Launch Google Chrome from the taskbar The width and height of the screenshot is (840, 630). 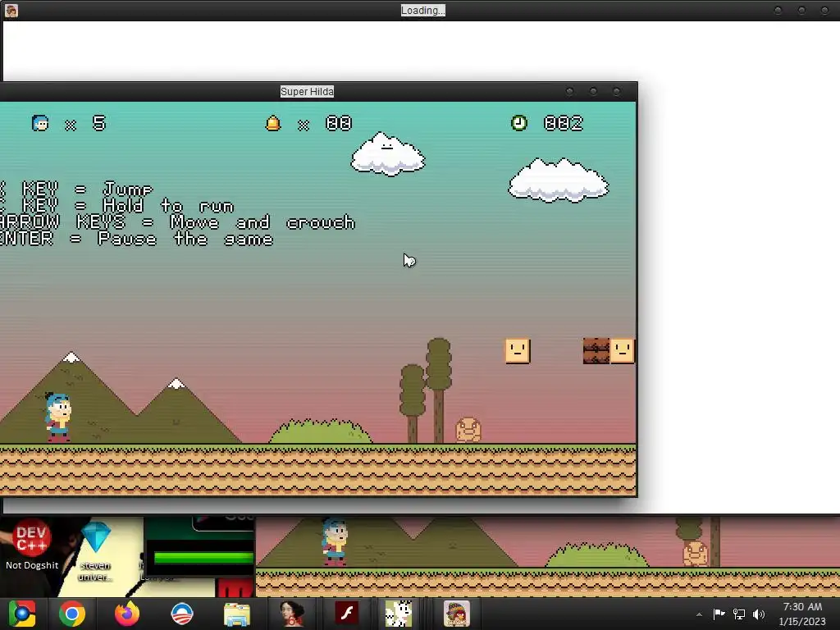coord(72,614)
